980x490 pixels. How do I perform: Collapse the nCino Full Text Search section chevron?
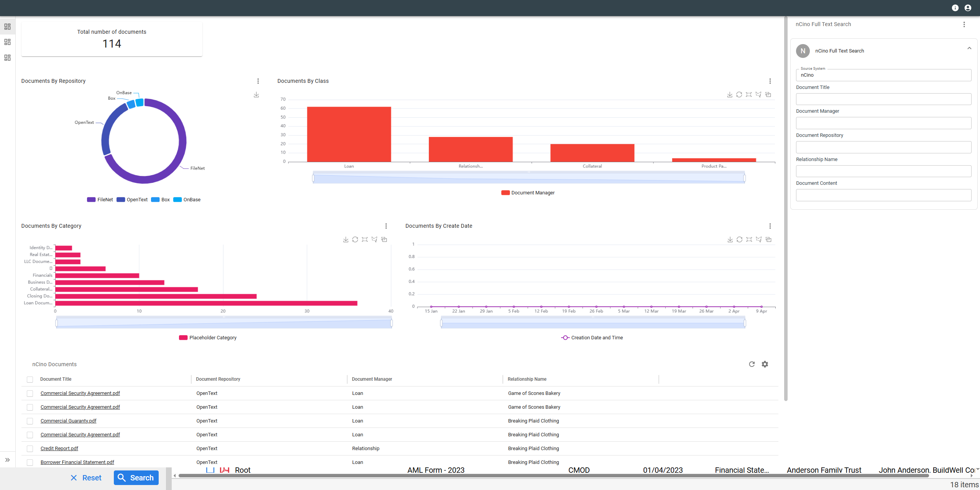click(x=969, y=48)
